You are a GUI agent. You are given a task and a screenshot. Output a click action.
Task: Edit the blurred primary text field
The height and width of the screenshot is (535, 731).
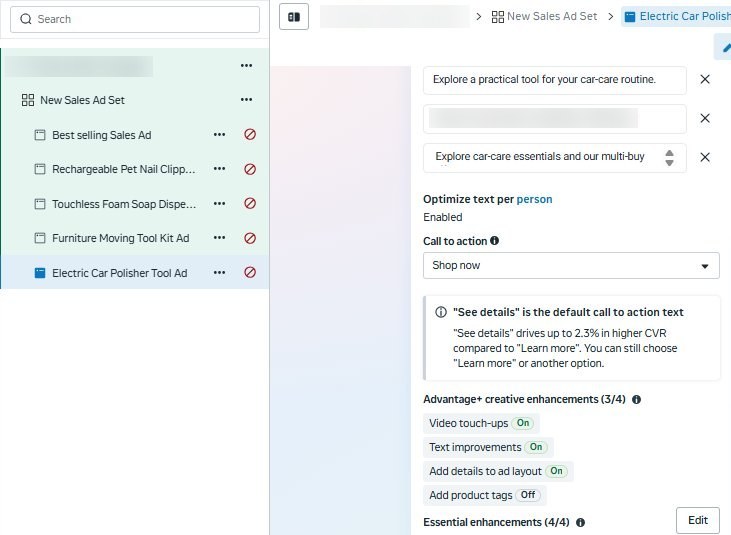pos(554,119)
